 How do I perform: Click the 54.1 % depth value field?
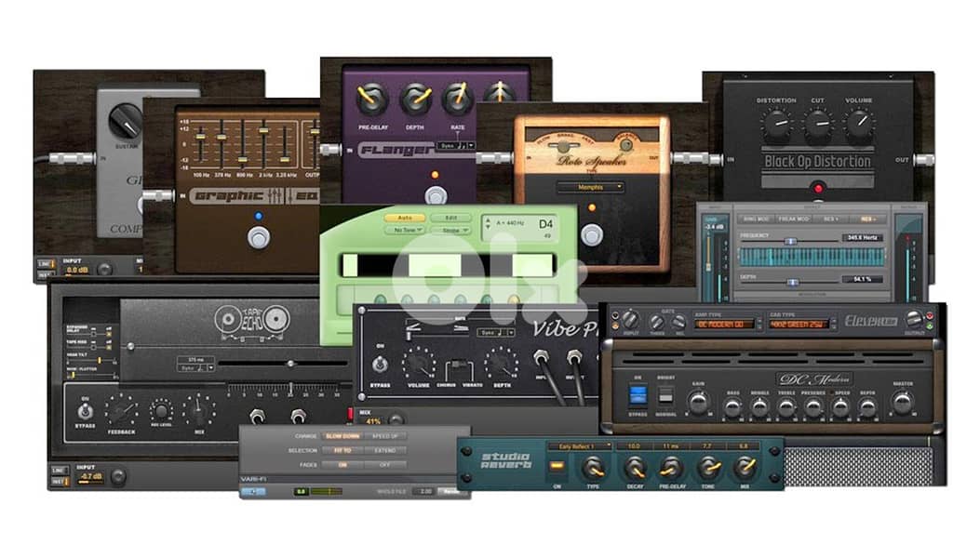coord(863,279)
